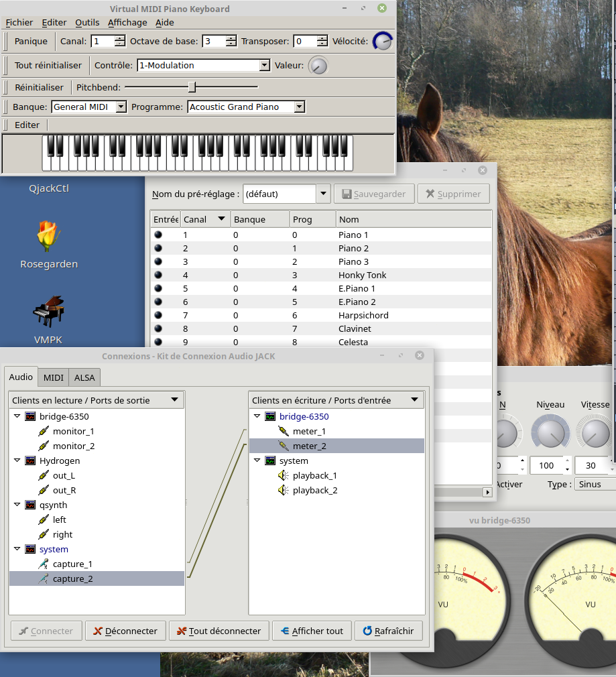Image resolution: width=616 pixels, height=677 pixels.
Task: Toggle channel 9 Celesta entry LED
Action: 158,342
